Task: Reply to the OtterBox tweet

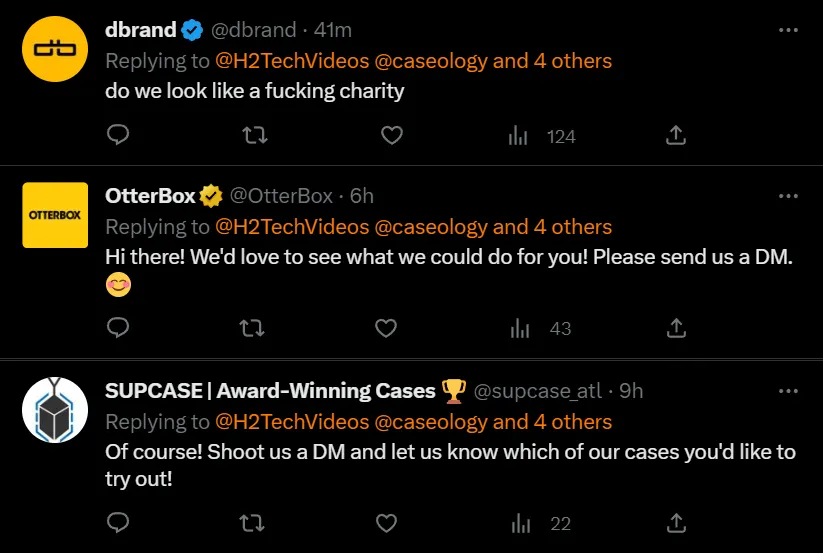Action: tap(118, 327)
